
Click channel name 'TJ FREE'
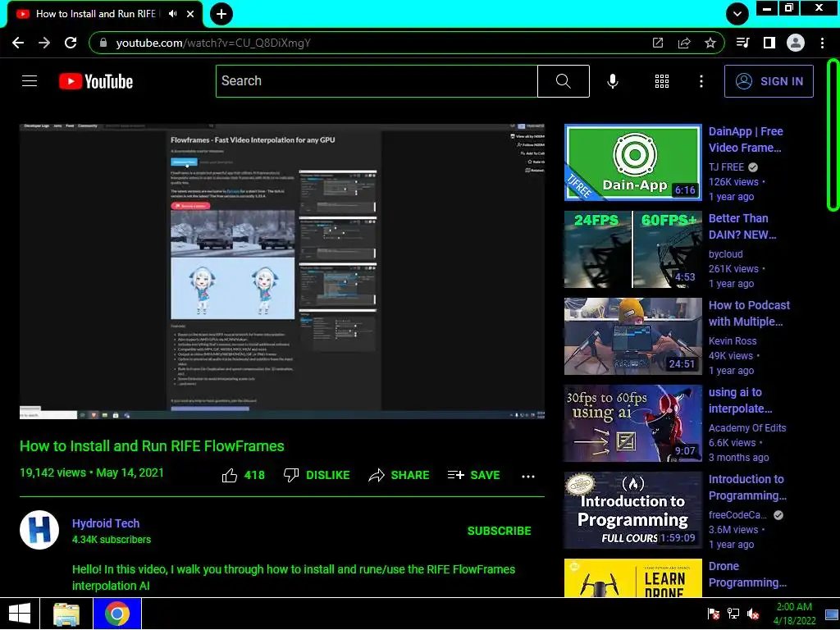pos(727,167)
